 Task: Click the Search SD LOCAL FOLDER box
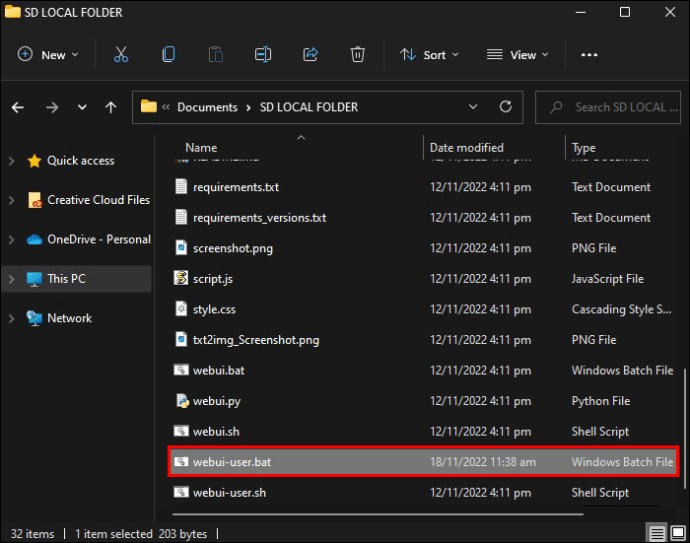[x=617, y=107]
